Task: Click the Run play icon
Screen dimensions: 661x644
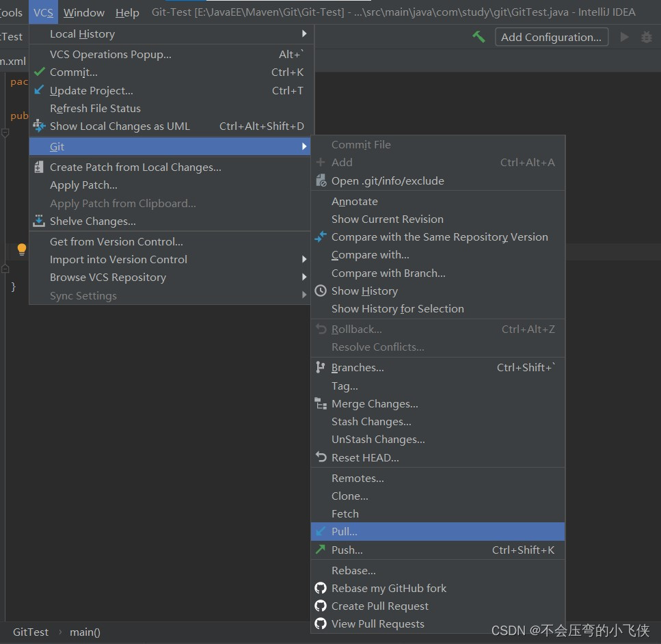Action: [x=624, y=37]
